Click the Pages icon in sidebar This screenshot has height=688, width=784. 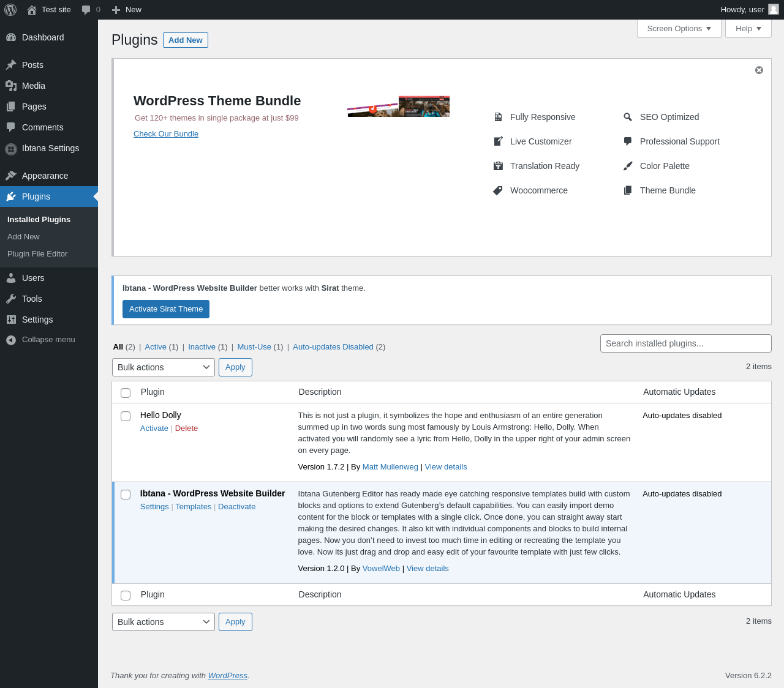click(x=11, y=107)
